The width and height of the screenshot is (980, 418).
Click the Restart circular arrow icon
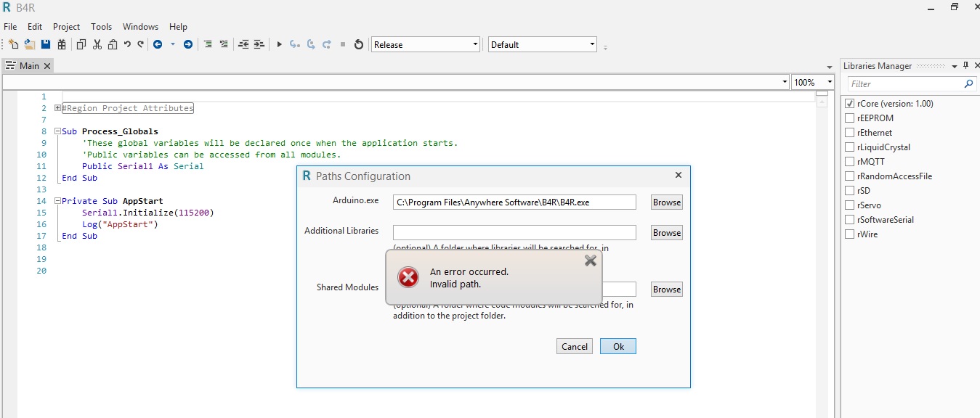point(358,44)
